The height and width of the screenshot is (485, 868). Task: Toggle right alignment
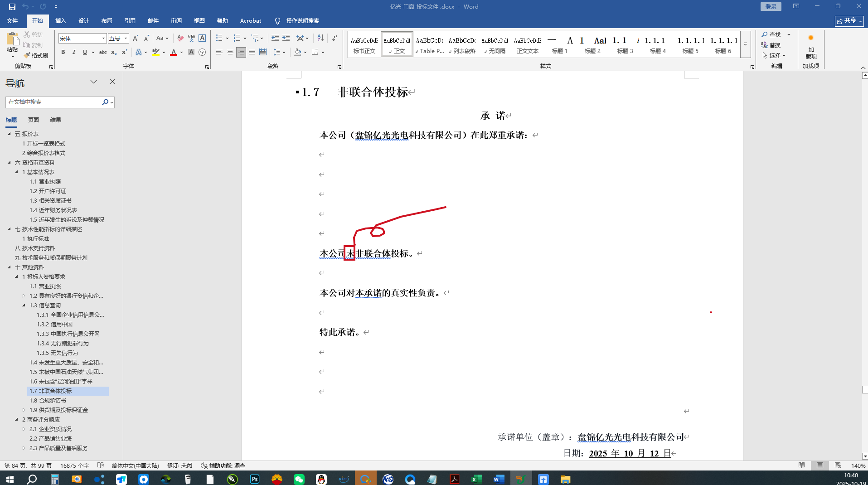point(241,52)
